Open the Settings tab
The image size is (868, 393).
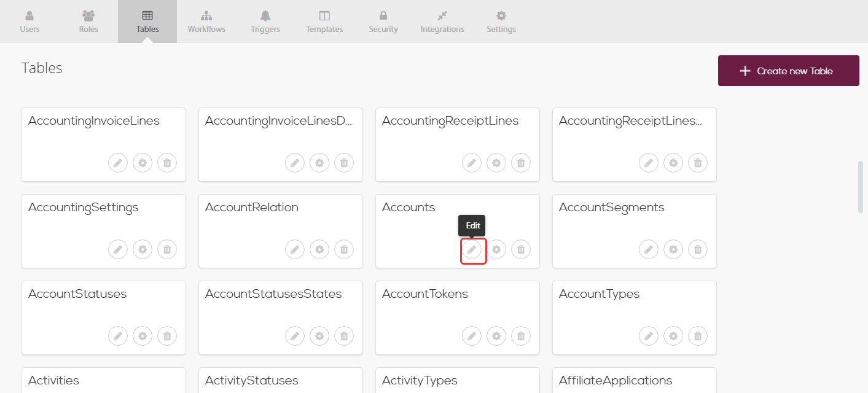[x=501, y=21]
